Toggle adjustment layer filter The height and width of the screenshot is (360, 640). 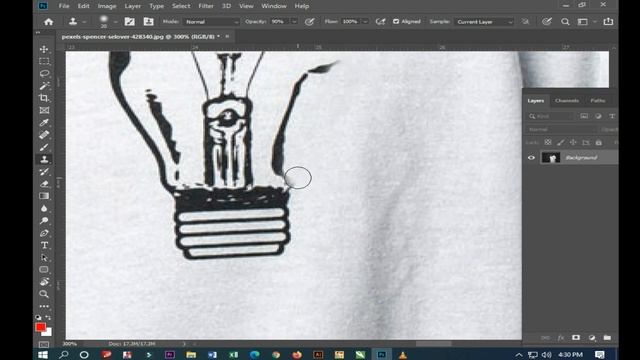coord(598,116)
